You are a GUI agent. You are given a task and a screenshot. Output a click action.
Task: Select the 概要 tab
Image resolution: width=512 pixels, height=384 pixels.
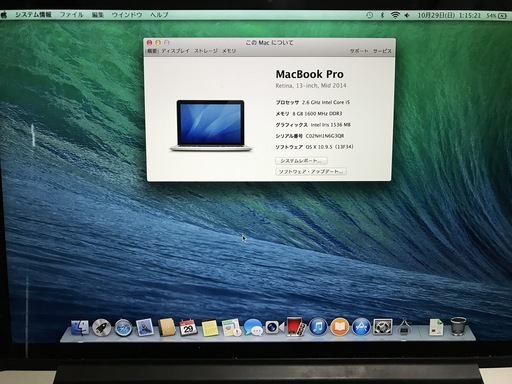pyautogui.click(x=152, y=51)
